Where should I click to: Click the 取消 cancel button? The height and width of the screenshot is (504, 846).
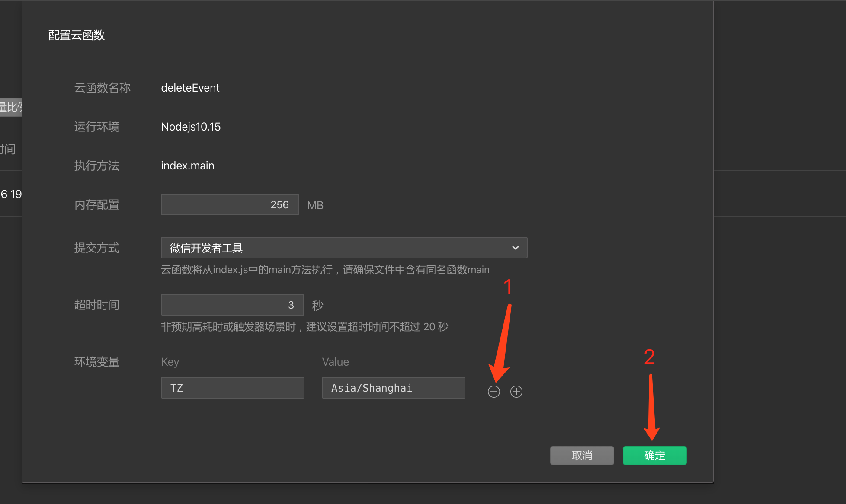582,456
